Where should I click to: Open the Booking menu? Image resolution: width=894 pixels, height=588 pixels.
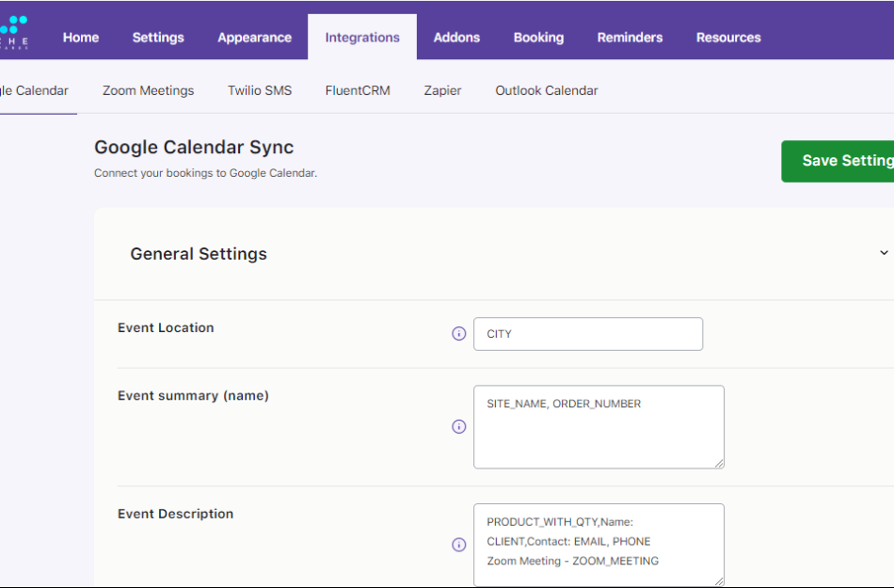[538, 37]
